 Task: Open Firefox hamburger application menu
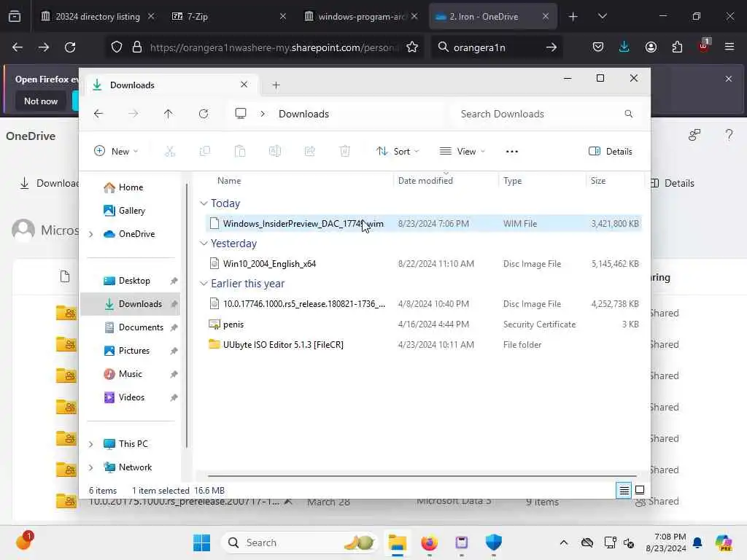729,47
